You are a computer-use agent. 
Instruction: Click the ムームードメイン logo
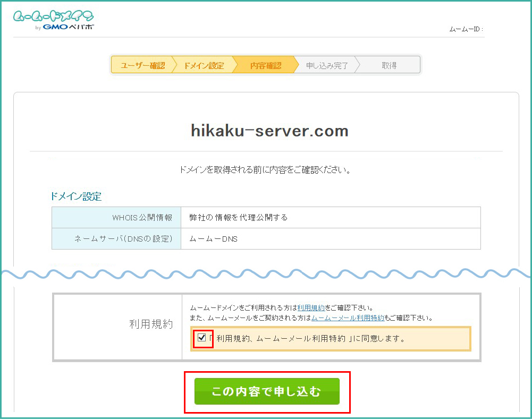54,16
